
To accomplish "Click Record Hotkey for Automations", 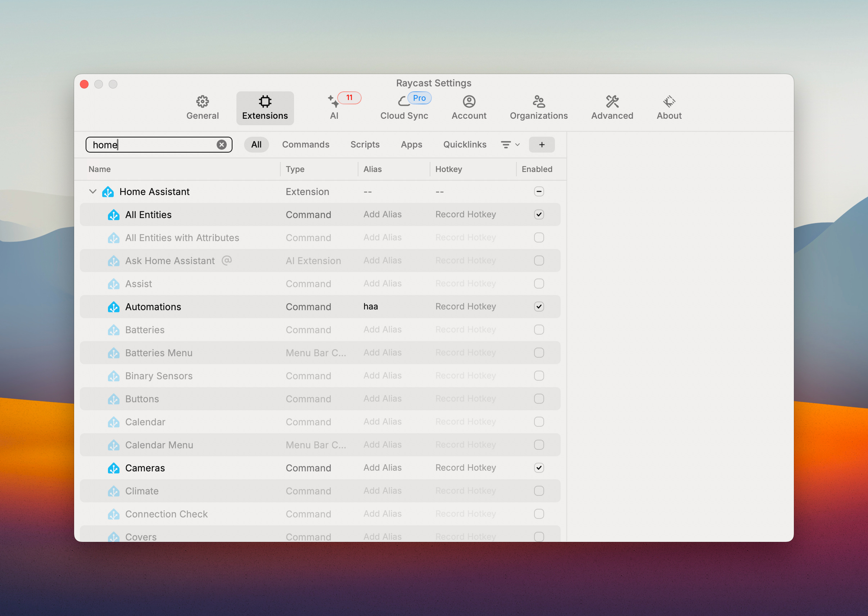I will [x=465, y=307].
